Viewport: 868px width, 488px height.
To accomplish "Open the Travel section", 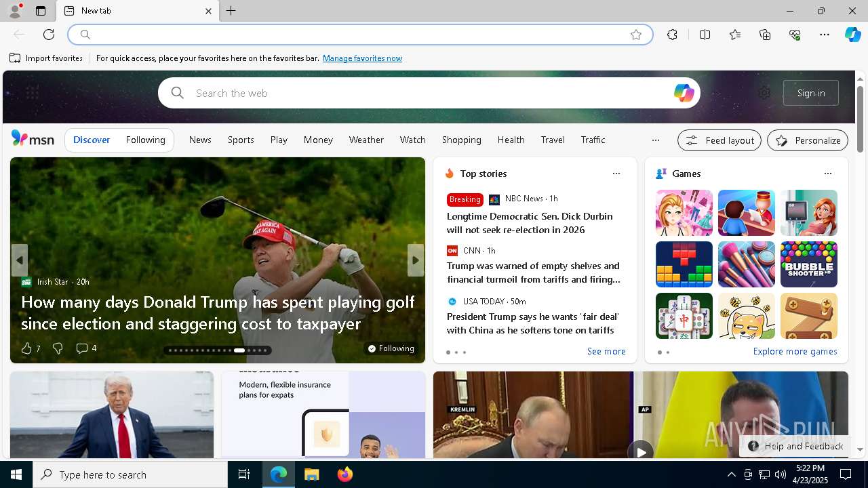I will (x=553, y=140).
